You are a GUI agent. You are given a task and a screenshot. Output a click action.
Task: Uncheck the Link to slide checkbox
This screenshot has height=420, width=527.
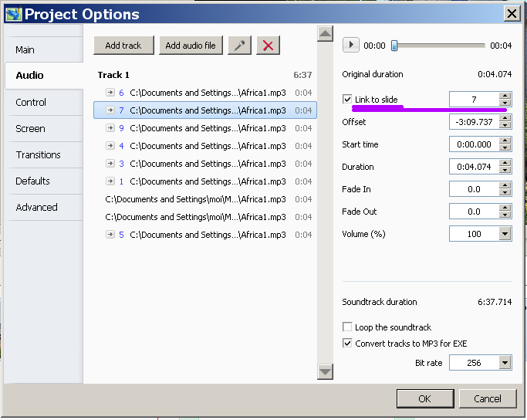(x=347, y=99)
